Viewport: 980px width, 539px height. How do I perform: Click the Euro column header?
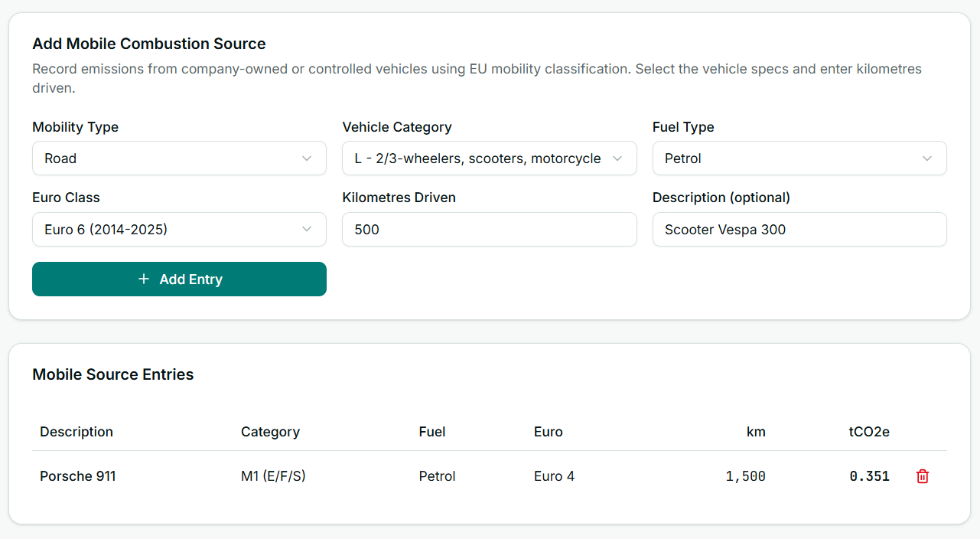548,431
